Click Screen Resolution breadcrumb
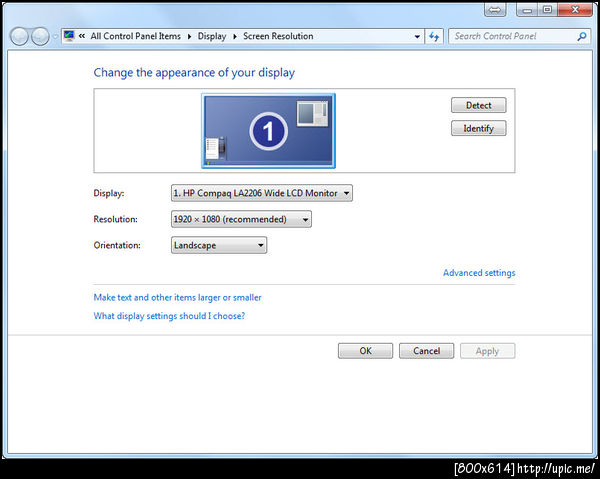 click(278, 36)
